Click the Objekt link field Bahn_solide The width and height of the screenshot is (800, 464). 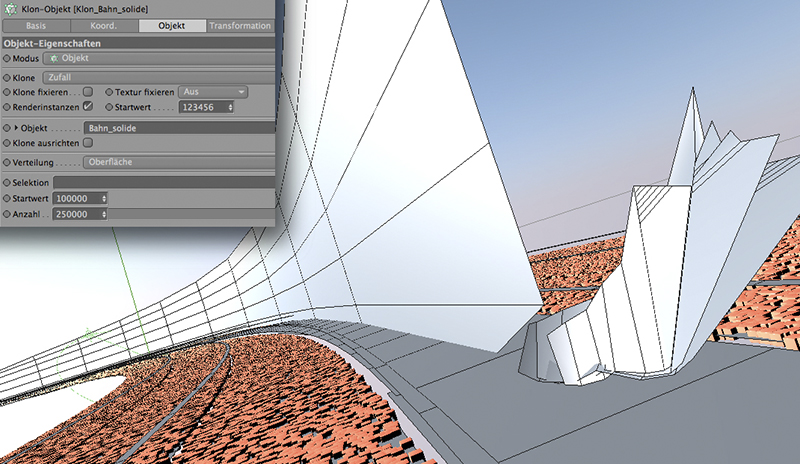[x=179, y=128]
